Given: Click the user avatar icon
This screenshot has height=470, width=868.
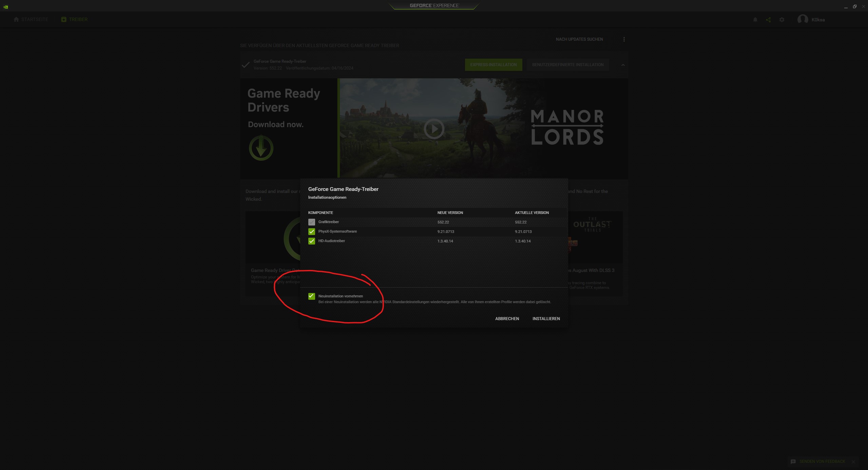Looking at the screenshot, I should [803, 19].
